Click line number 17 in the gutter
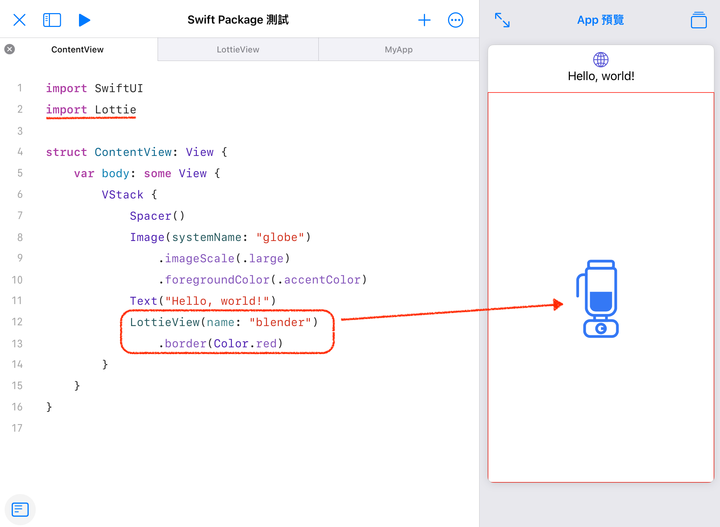The height and width of the screenshot is (527, 720). (17, 428)
